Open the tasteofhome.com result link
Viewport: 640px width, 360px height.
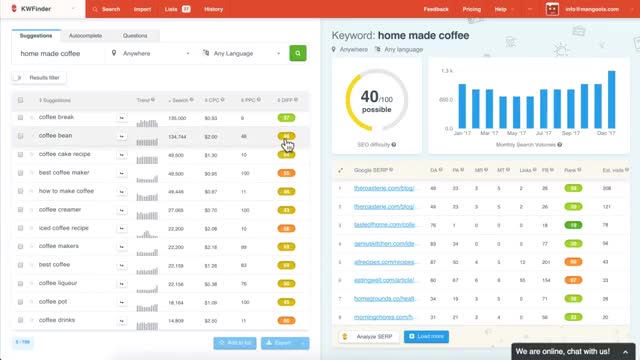pyautogui.click(x=384, y=225)
